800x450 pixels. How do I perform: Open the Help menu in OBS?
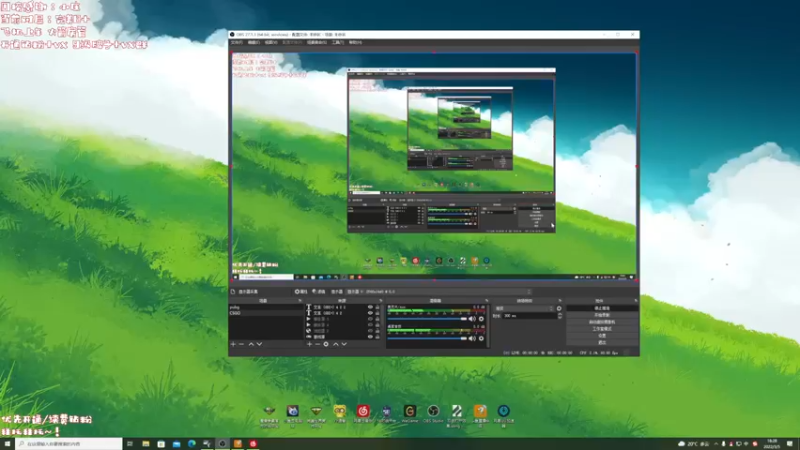coord(355,42)
